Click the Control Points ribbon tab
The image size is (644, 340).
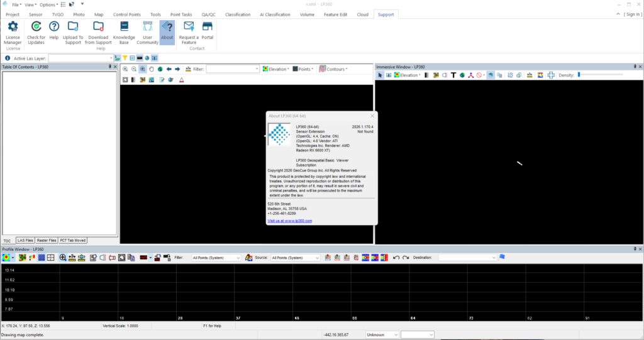[127, 14]
